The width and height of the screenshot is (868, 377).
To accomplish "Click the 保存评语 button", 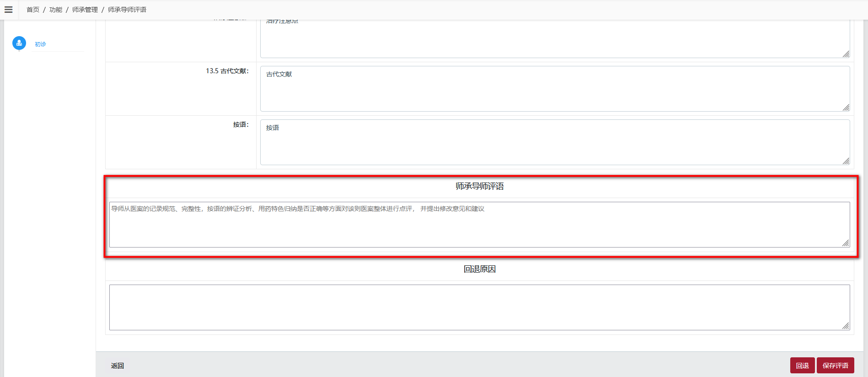I will (835, 366).
